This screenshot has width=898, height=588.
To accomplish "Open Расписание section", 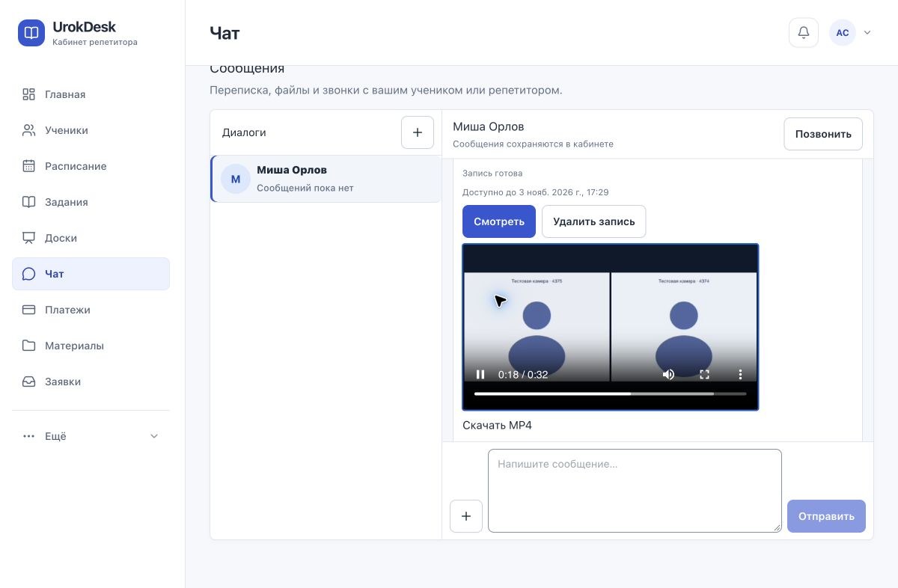I will pos(91,166).
